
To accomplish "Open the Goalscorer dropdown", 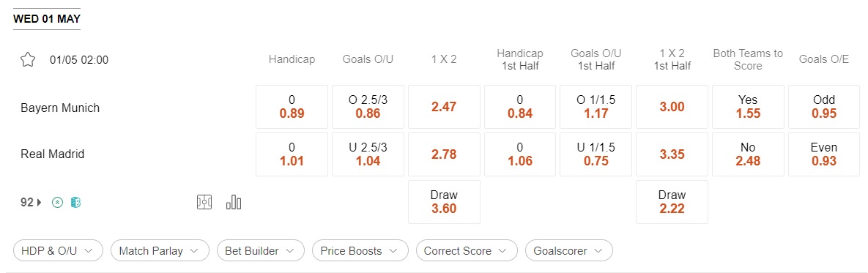I will pyautogui.click(x=569, y=250).
